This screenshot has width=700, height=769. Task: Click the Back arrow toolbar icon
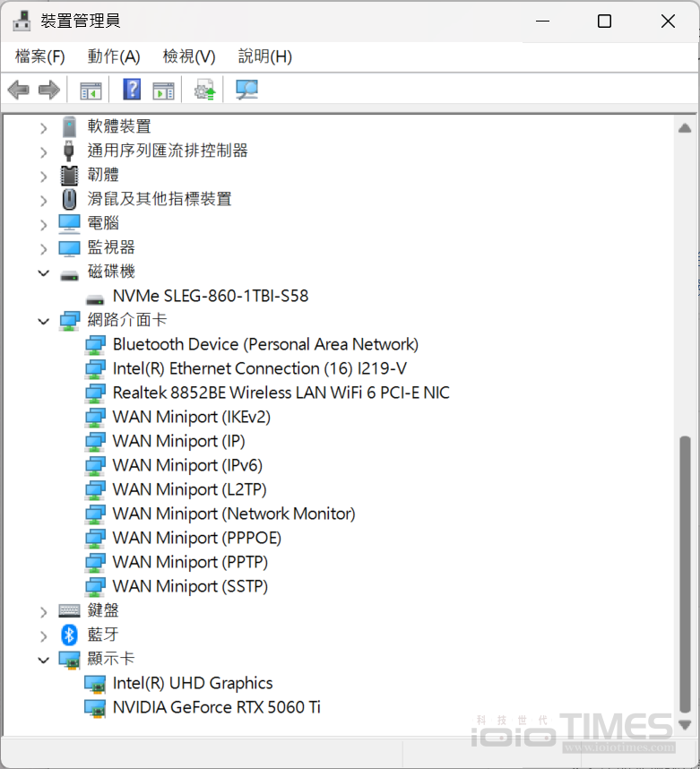[x=19, y=90]
